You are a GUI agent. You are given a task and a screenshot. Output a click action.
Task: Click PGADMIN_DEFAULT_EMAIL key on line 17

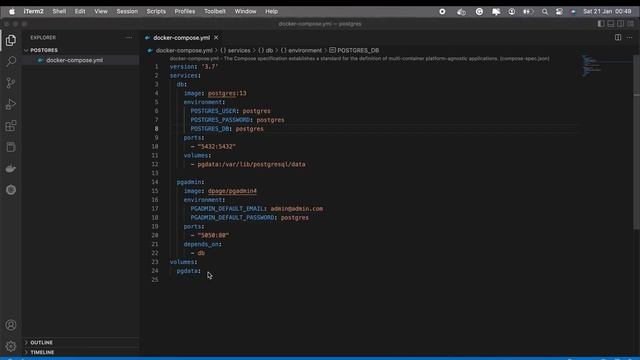(227, 209)
